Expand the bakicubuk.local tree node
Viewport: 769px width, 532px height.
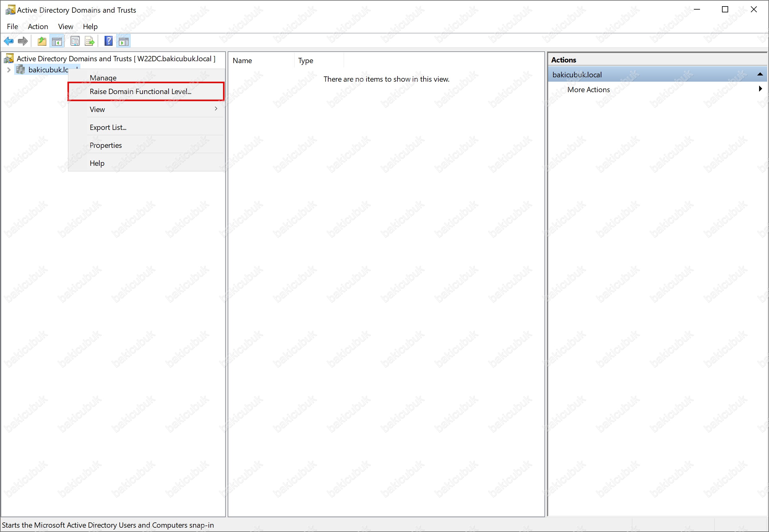(x=9, y=70)
